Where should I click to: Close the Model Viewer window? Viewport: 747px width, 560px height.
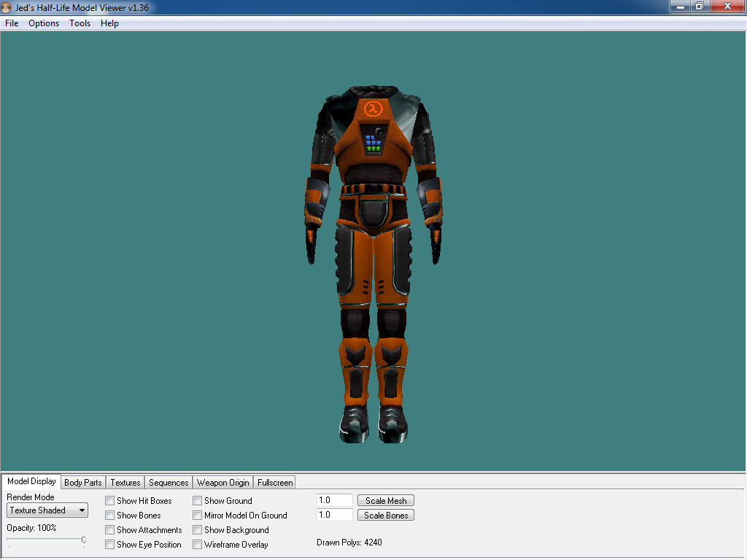pyautogui.click(x=727, y=7)
